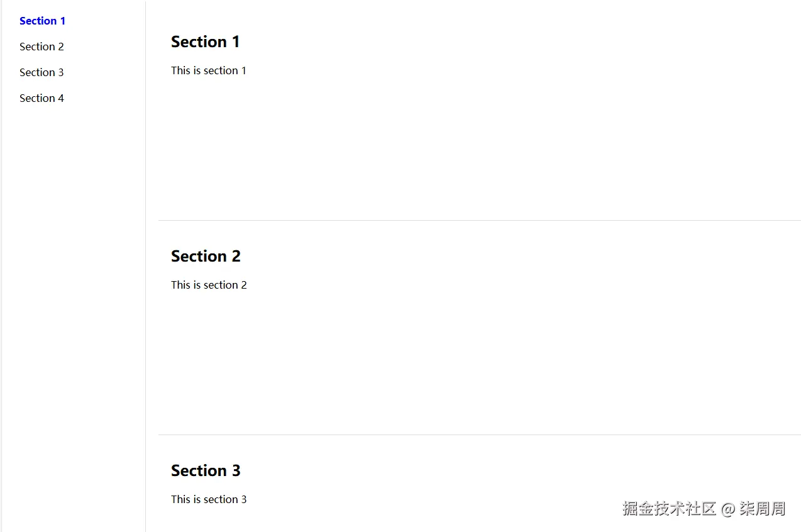Click the divider line above the Section 2 heading

click(478, 220)
